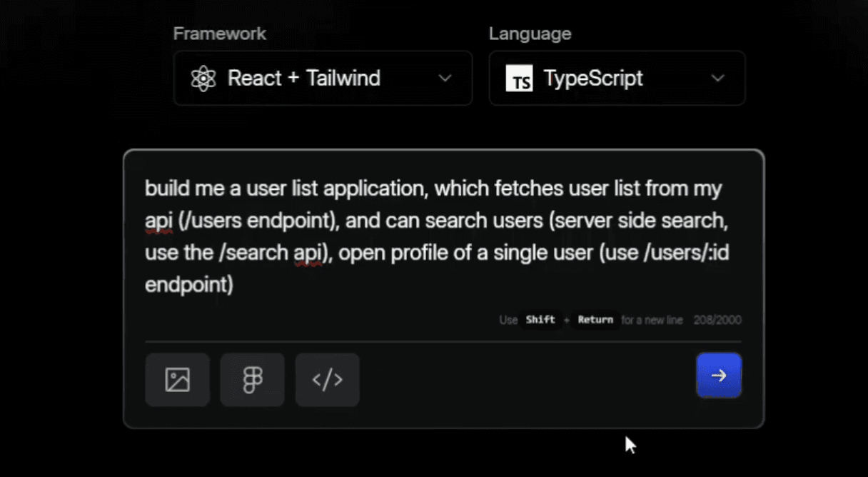Screen dimensions: 868x477
Task: Click the image upload icon button
Action: (177, 379)
